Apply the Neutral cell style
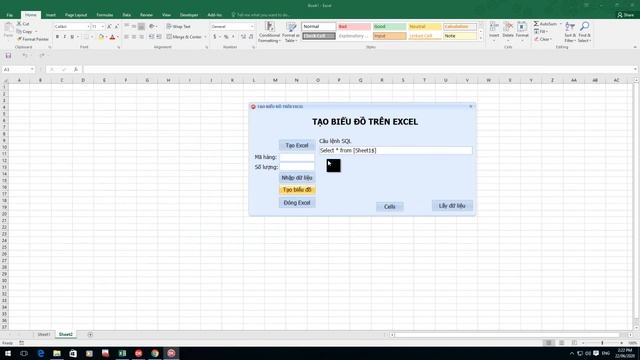 (x=424, y=27)
